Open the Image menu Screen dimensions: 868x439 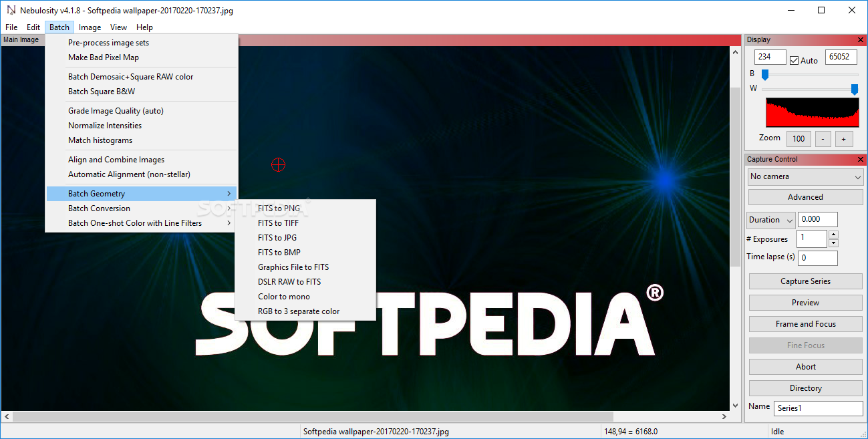click(90, 27)
